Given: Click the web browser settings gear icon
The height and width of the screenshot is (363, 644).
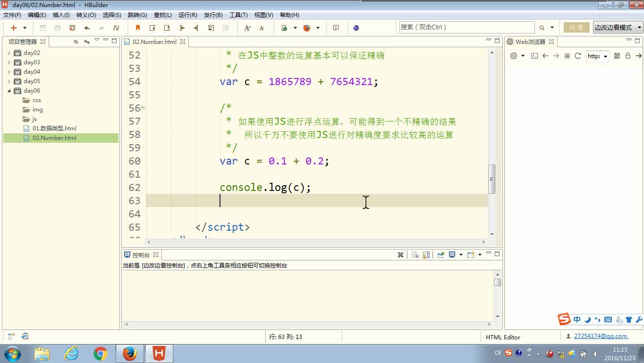Looking at the screenshot, I should [514, 56].
